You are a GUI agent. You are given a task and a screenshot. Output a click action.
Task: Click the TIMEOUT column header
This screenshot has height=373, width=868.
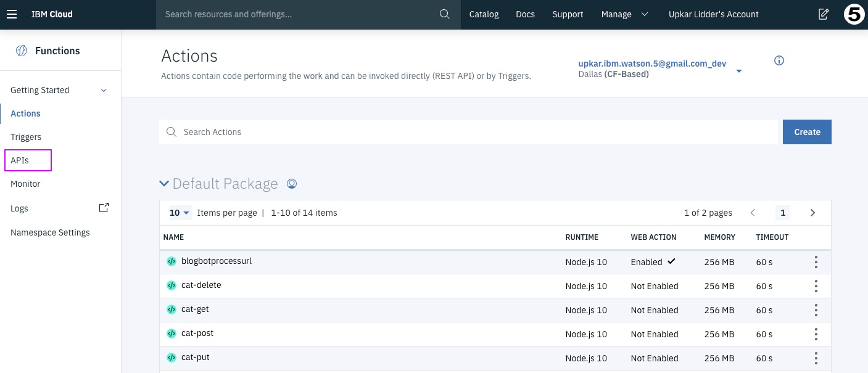click(x=772, y=237)
